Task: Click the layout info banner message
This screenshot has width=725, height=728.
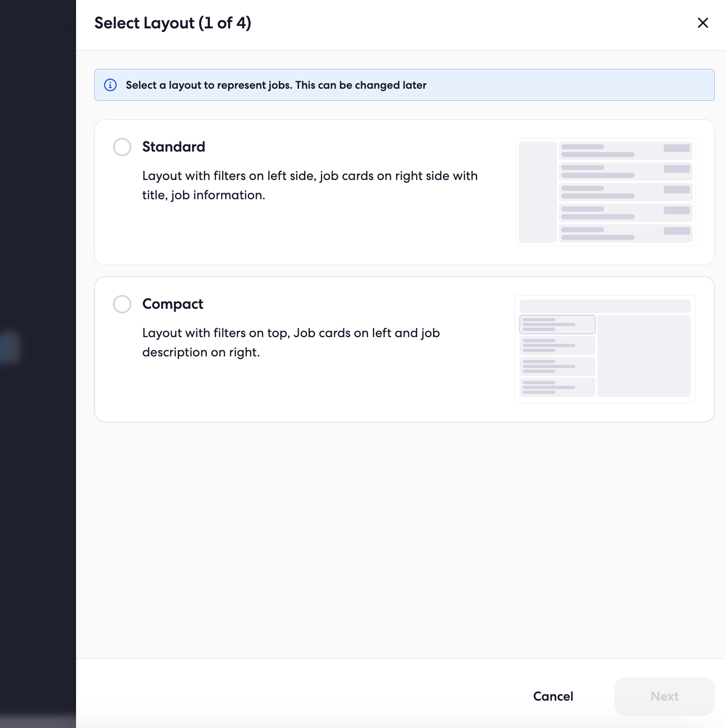Action: pos(276,85)
